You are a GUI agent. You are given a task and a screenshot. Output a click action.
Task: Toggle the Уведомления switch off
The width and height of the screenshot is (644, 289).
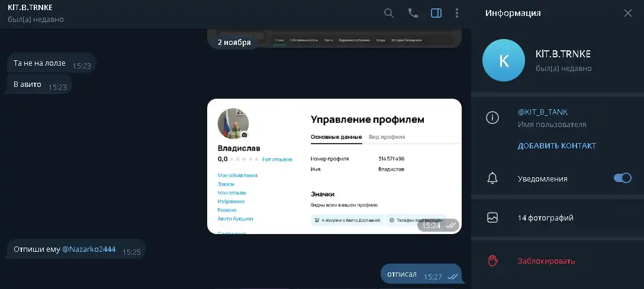coord(622,178)
